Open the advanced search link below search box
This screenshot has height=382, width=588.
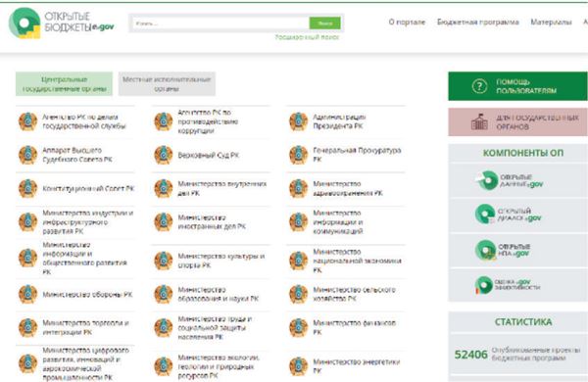pyautogui.click(x=307, y=37)
